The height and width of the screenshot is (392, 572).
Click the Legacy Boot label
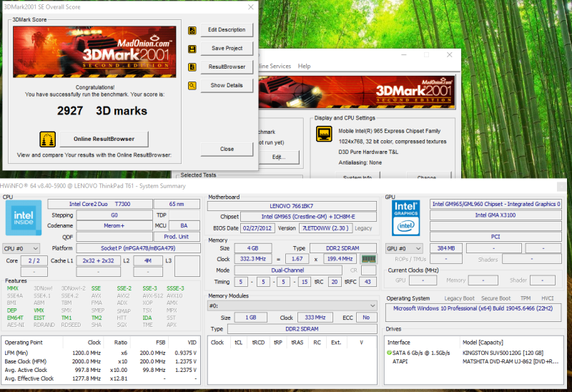pyautogui.click(x=459, y=298)
